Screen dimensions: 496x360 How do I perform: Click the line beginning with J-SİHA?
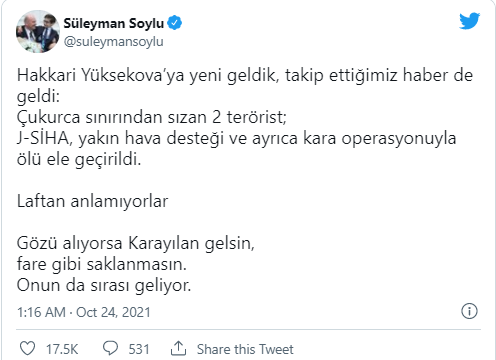[x=236, y=138]
